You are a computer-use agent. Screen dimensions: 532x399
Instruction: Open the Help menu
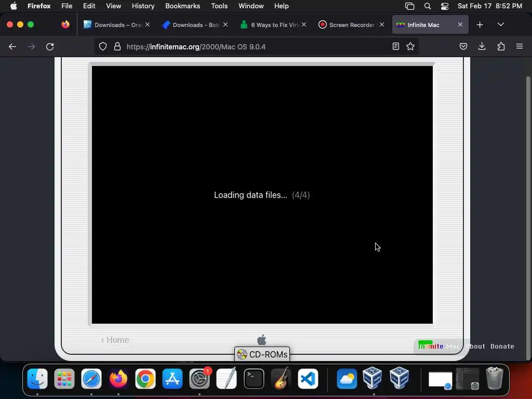[x=282, y=6]
